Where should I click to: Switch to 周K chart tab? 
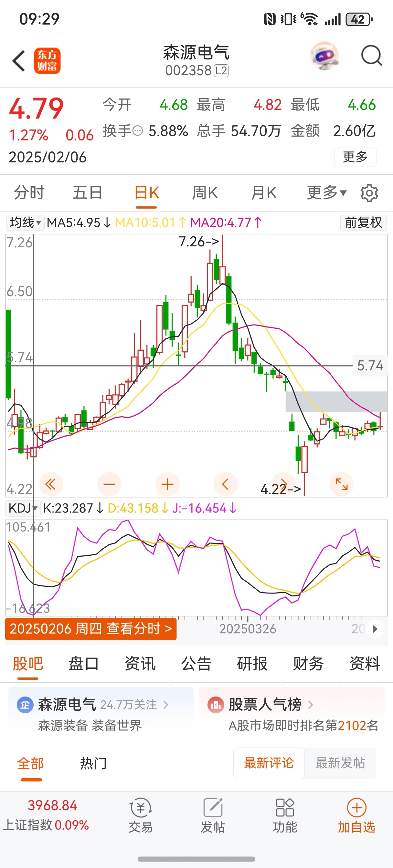point(205,193)
